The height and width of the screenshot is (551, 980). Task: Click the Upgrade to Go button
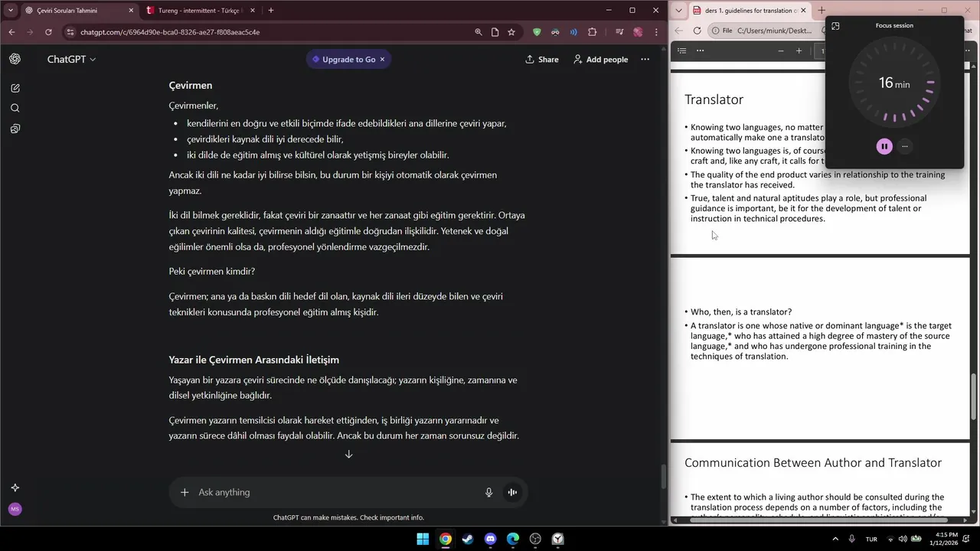pyautogui.click(x=343, y=59)
